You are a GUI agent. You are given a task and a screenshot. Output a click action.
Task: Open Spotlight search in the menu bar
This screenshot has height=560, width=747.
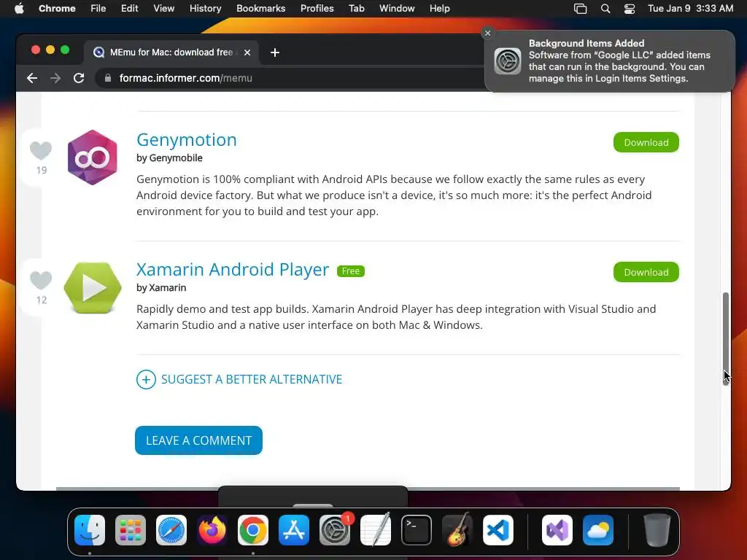[x=605, y=9]
